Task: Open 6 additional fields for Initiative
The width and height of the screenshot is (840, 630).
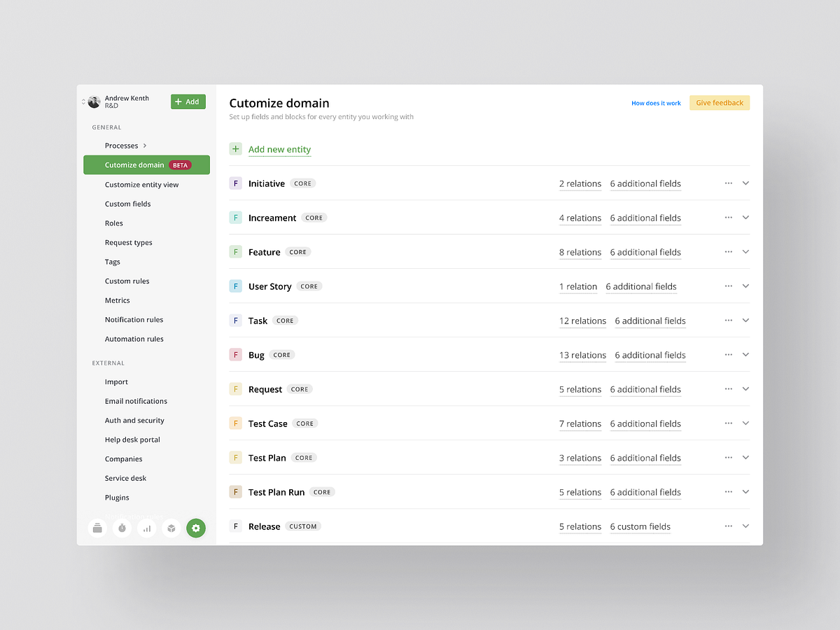Action: (x=645, y=183)
